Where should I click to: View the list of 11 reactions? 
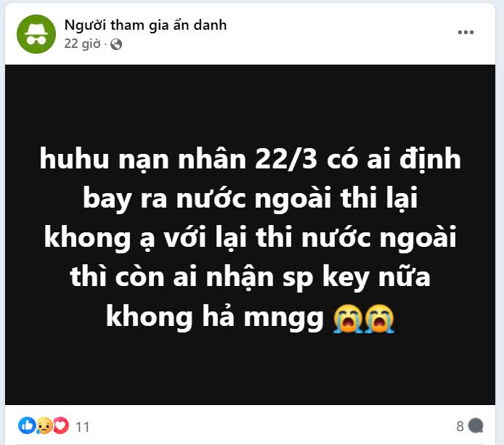(x=82, y=427)
